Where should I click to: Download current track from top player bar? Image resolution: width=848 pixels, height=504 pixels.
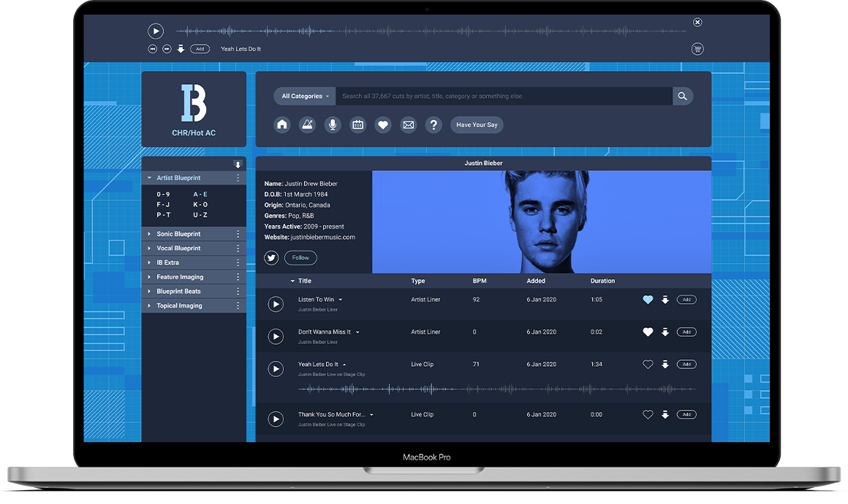(x=181, y=49)
